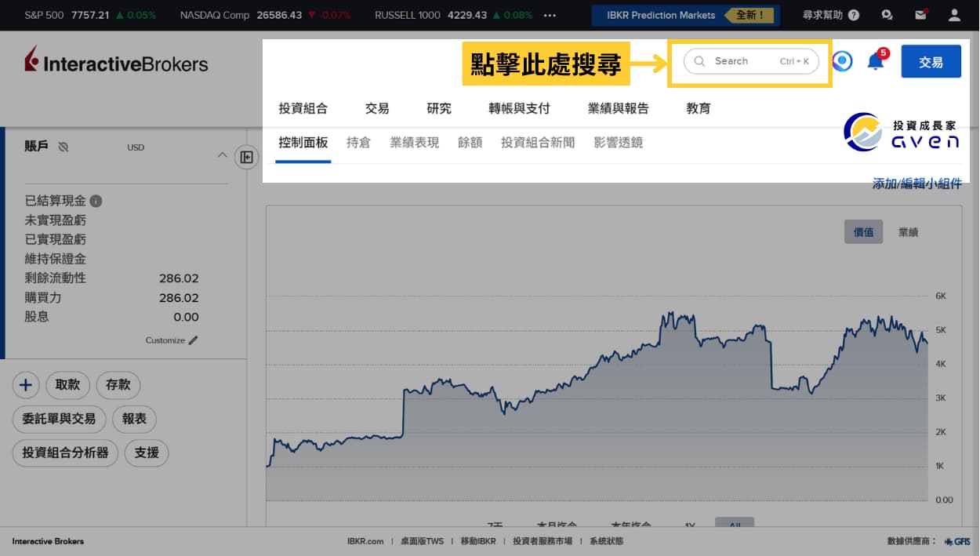This screenshot has width=980, height=556.
Task: Open the 業績與報告 menu
Action: click(x=619, y=108)
